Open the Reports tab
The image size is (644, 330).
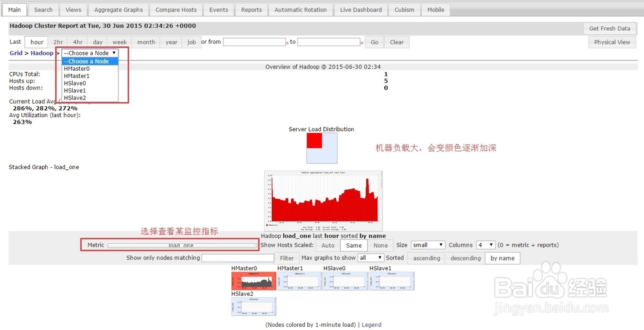pyautogui.click(x=251, y=10)
